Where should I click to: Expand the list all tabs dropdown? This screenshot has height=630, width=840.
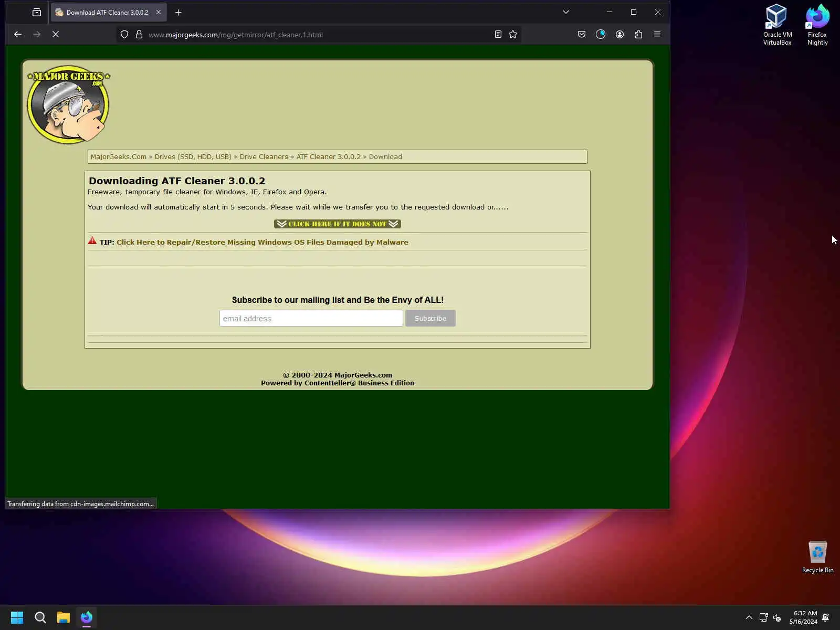click(x=566, y=12)
